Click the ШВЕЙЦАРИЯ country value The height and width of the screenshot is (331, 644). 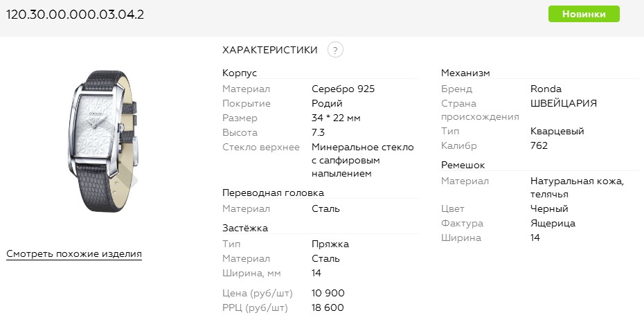(564, 103)
